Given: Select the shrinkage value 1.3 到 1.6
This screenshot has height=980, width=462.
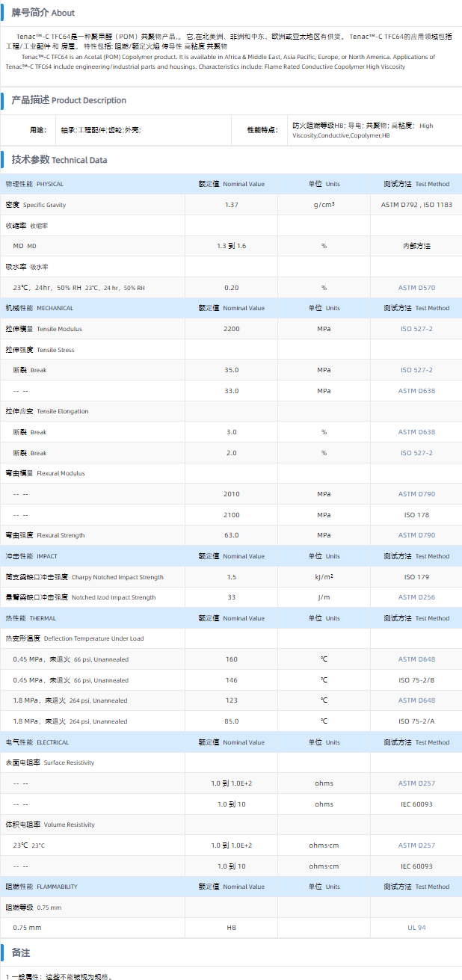Looking at the screenshot, I should click(x=232, y=246).
